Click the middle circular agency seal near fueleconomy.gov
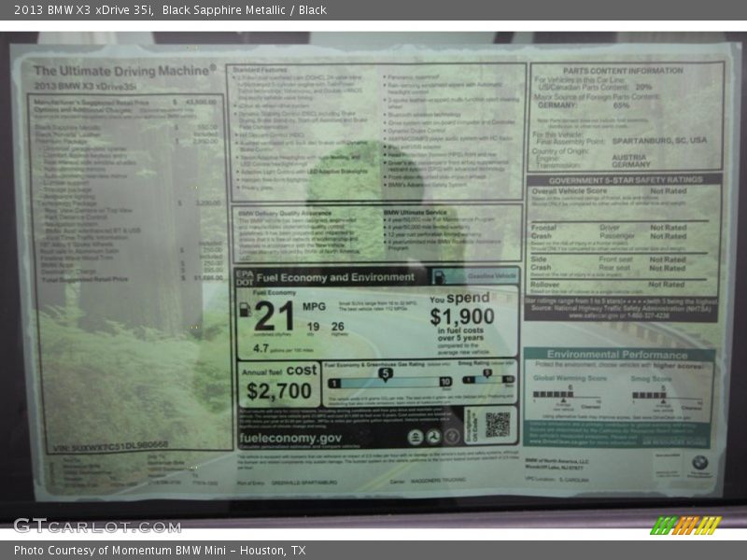Image resolution: width=747 pixels, height=560 pixels. click(433, 436)
